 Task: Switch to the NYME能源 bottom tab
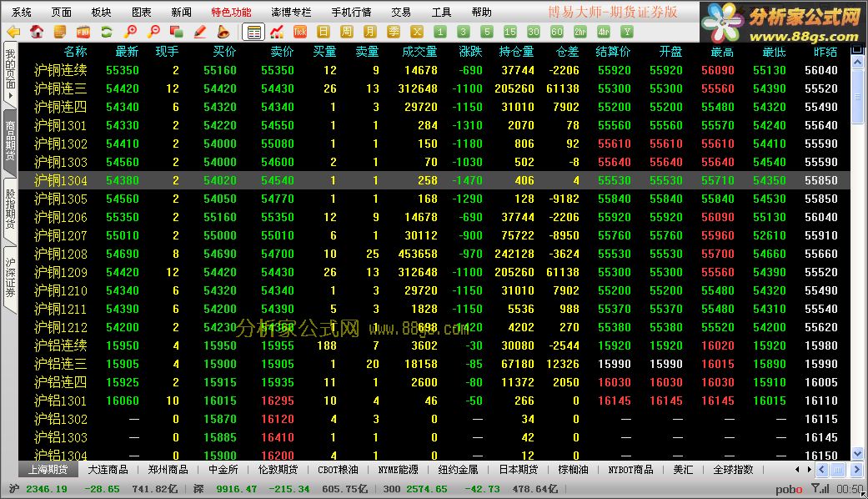[x=398, y=470]
